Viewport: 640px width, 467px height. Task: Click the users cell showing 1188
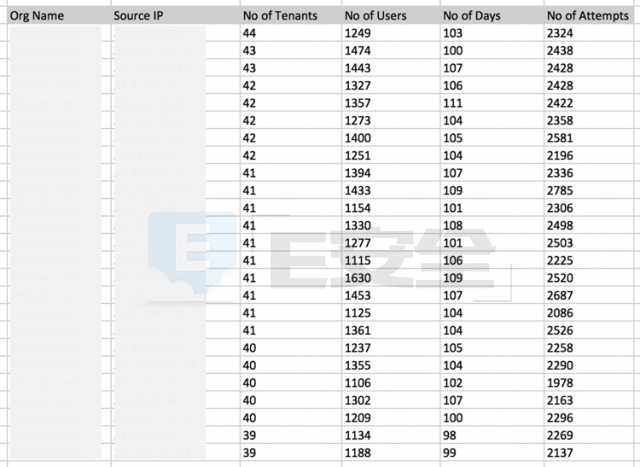pyautogui.click(x=391, y=453)
